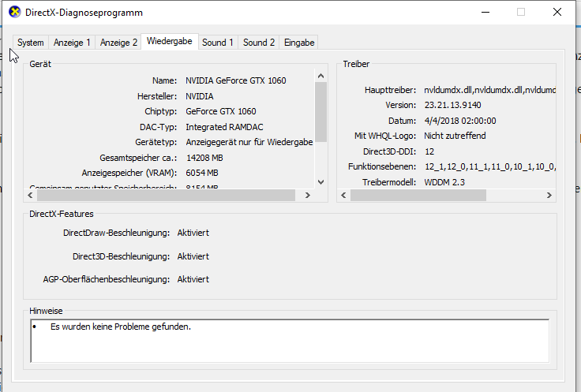Click the up arrow in the Gerät scrollbar
Viewport: 581px width, 392px height.
click(320, 76)
